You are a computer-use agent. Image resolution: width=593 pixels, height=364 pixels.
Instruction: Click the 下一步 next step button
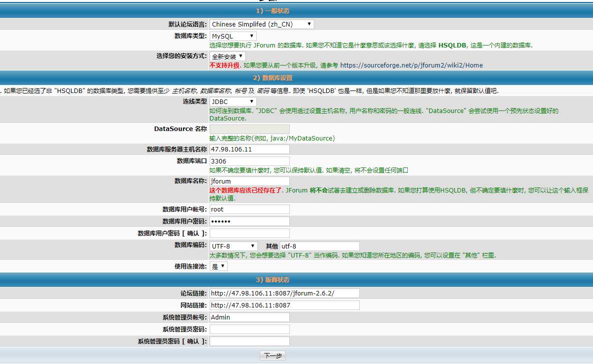coord(273,355)
